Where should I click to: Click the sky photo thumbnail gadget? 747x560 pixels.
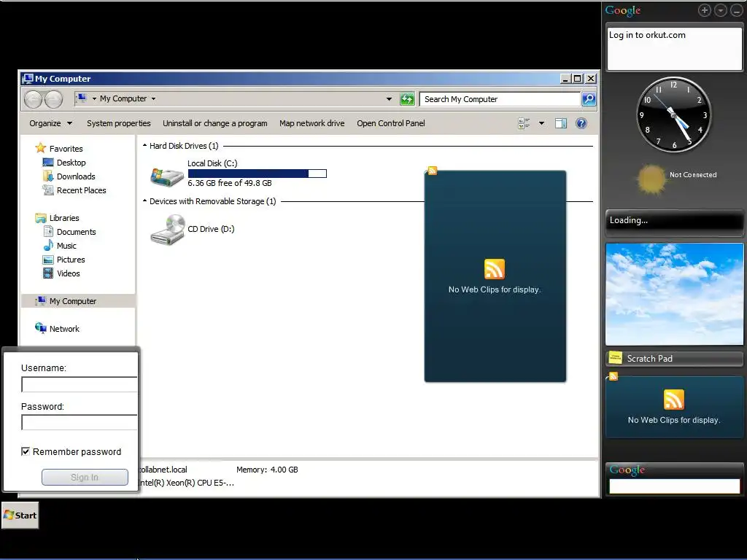[x=674, y=294]
